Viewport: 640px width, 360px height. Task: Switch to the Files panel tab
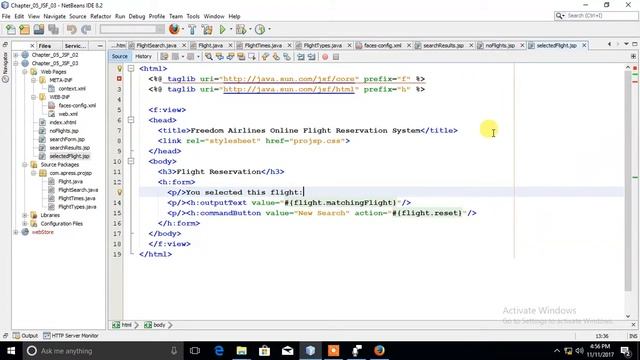pos(44,46)
